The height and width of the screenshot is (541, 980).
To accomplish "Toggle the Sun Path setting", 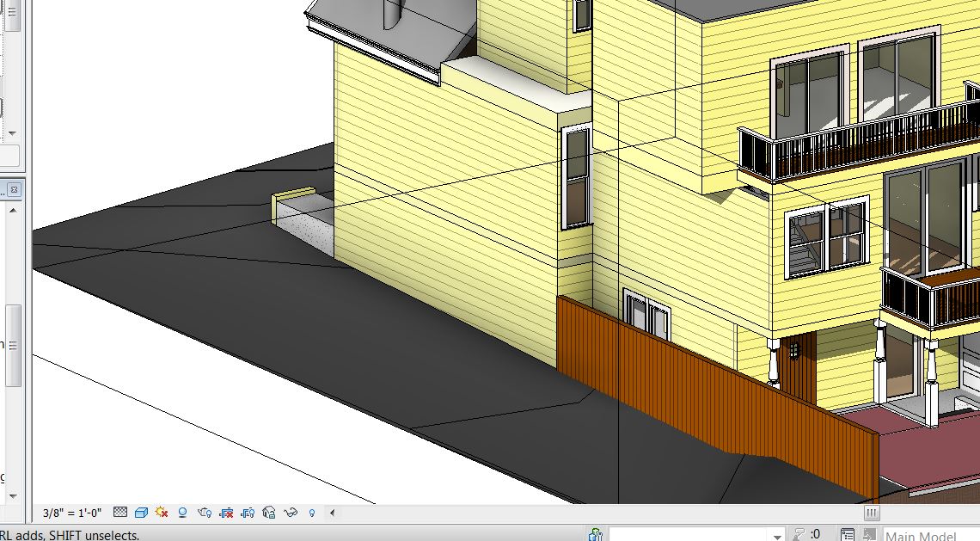I will tap(162, 513).
